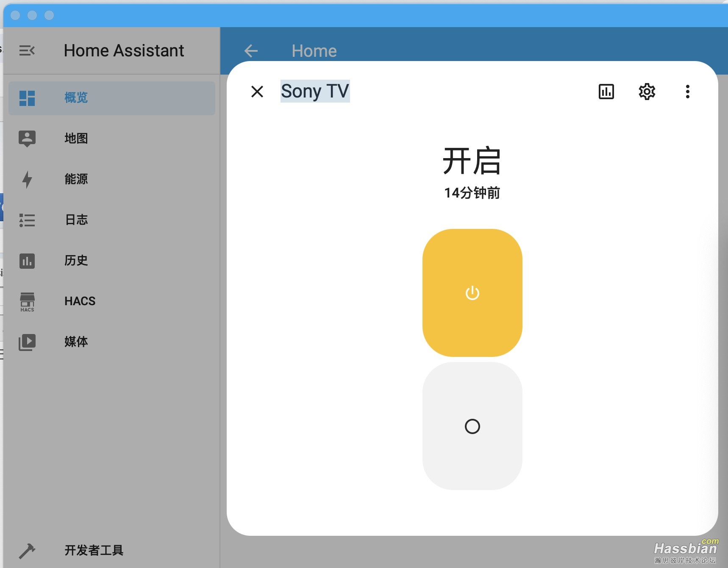Open the 能源 energy lightning icon
The image size is (728, 568).
point(27,179)
